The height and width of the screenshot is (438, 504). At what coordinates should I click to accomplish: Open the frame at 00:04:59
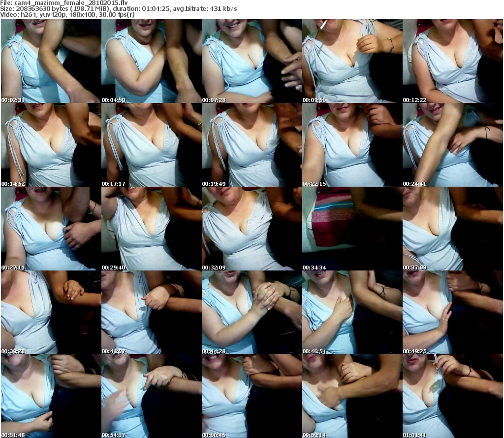click(x=152, y=61)
